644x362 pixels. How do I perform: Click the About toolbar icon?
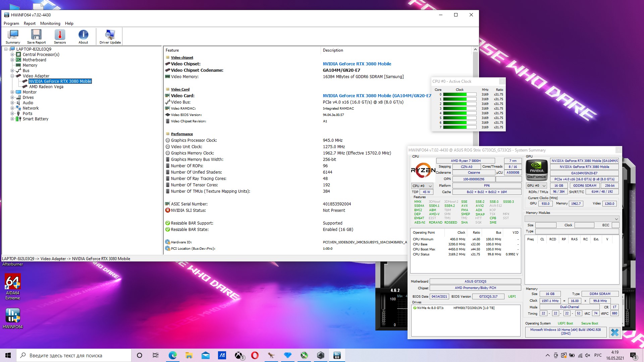[x=83, y=37]
